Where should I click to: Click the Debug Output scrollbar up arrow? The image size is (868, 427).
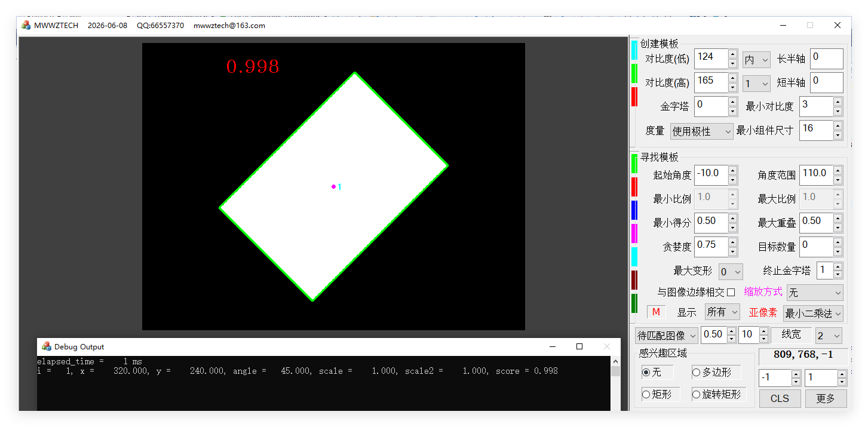615,361
